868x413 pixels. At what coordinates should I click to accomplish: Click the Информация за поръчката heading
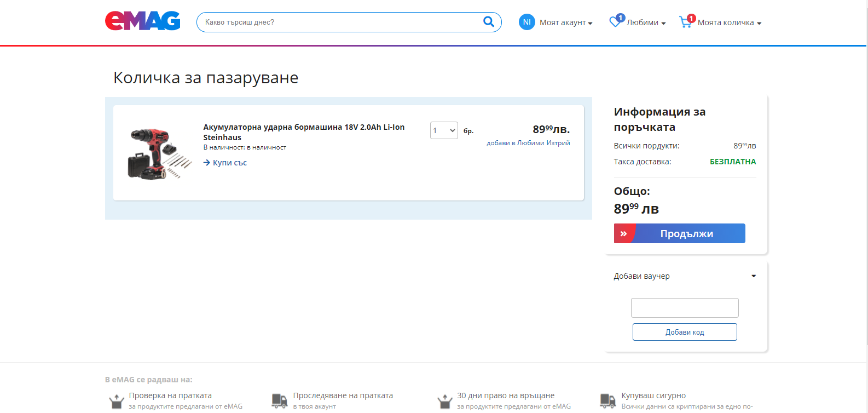click(659, 119)
